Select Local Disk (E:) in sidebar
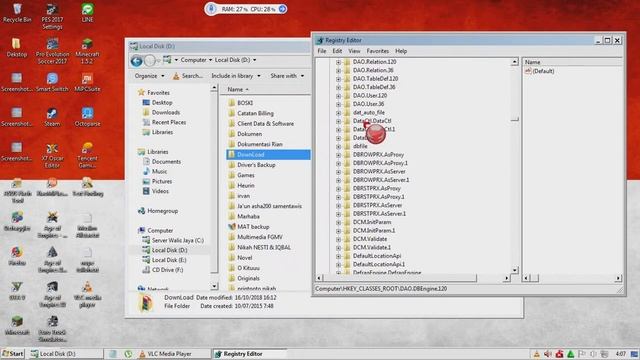 164,260
